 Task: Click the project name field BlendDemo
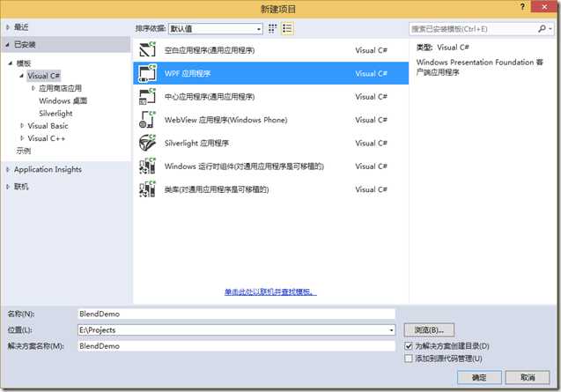click(237, 314)
